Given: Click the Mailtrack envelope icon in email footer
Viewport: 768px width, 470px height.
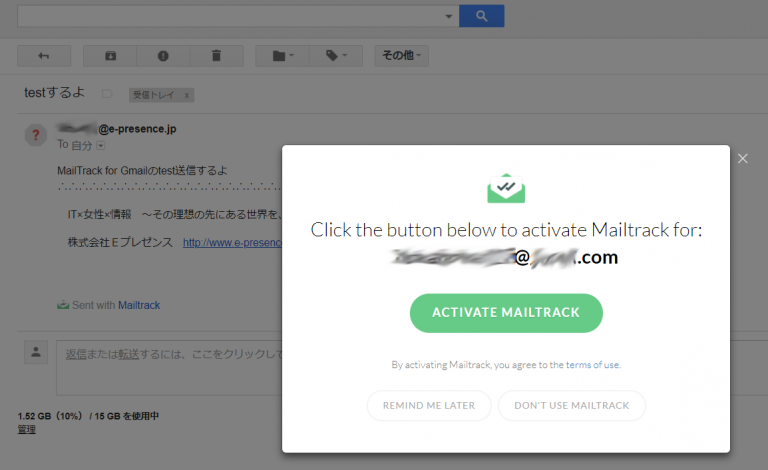Looking at the screenshot, I should (x=63, y=305).
